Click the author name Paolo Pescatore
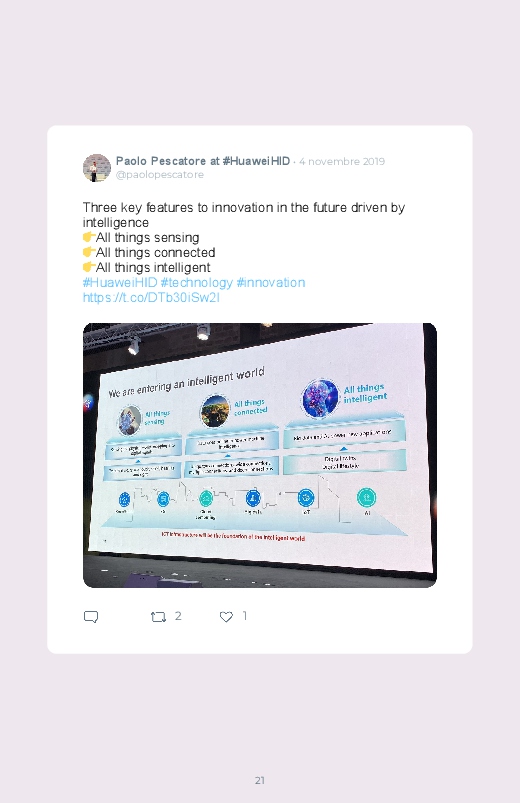520x803 pixels. (x=161, y=161)
